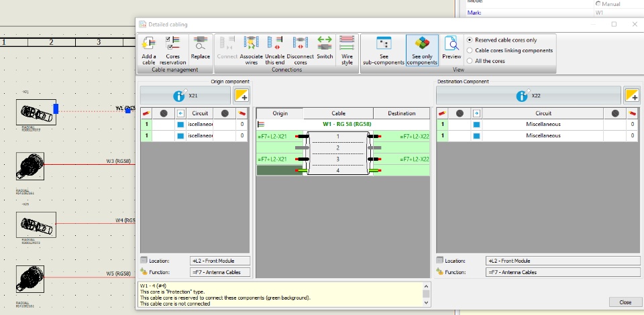The height and width of the screenshot is (315, 644).
Task: Click the Associate wires tool
Action: [x=251, y=50]
